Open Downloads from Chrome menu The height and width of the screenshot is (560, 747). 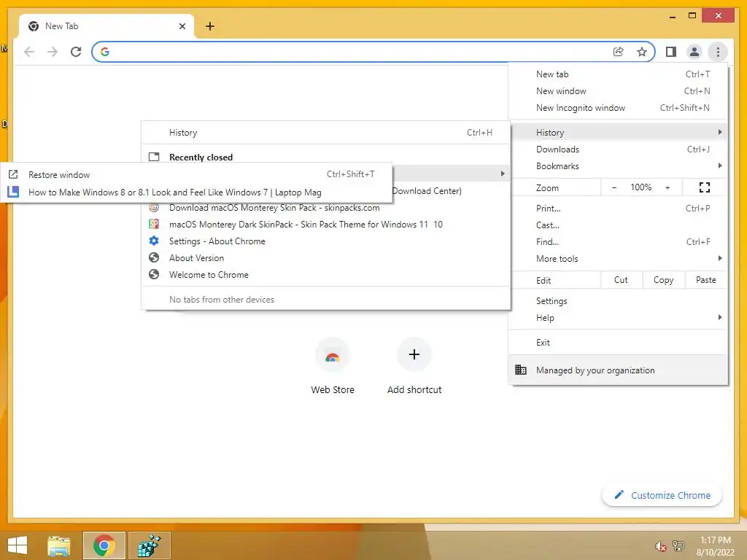[x=618, y=149]
